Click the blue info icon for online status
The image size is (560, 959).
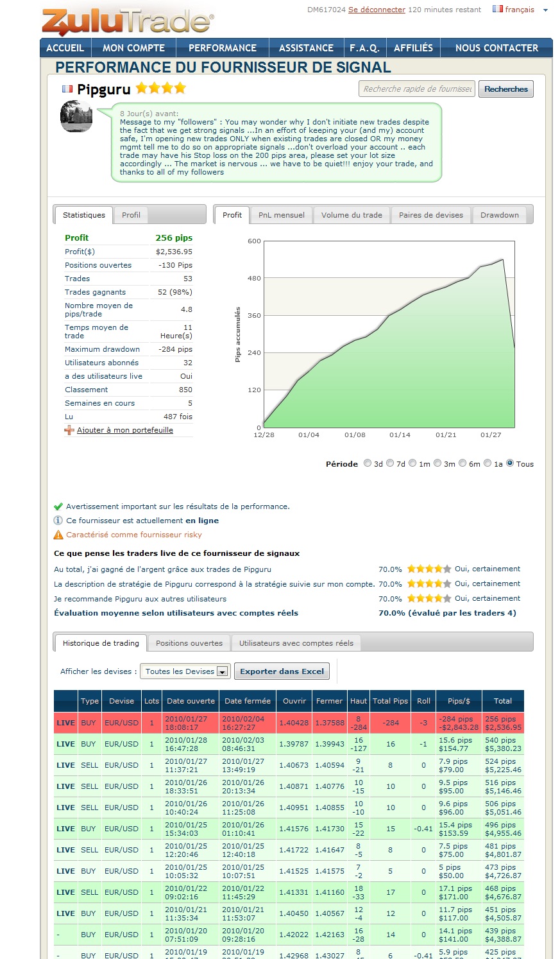[x=58, y=521]
